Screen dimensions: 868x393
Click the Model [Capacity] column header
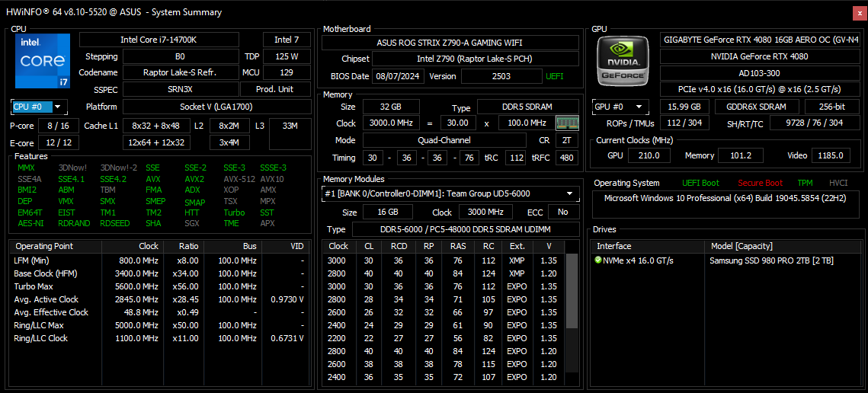(783, 246)
